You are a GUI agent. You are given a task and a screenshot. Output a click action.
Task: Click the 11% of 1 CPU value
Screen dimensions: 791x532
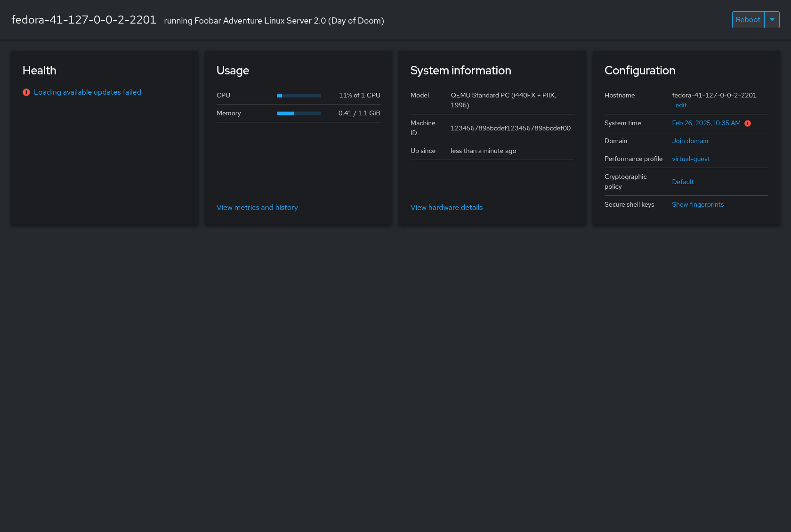point(360,95)
